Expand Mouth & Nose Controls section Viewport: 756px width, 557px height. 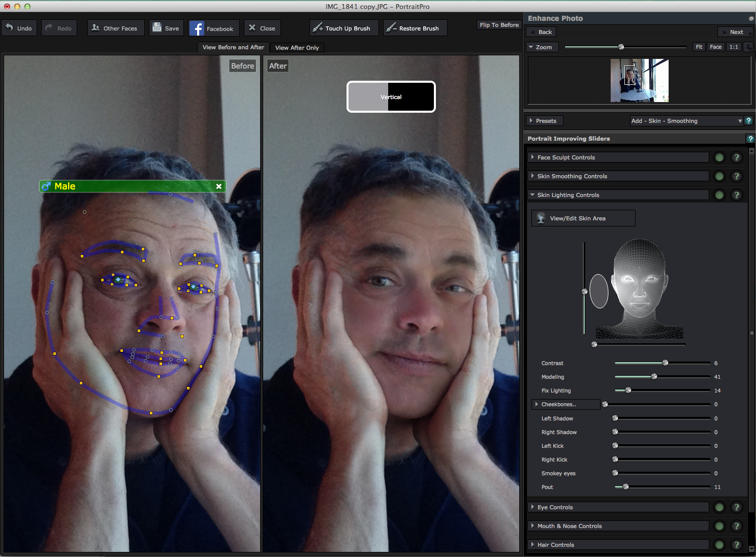click(x=618, y=526)
